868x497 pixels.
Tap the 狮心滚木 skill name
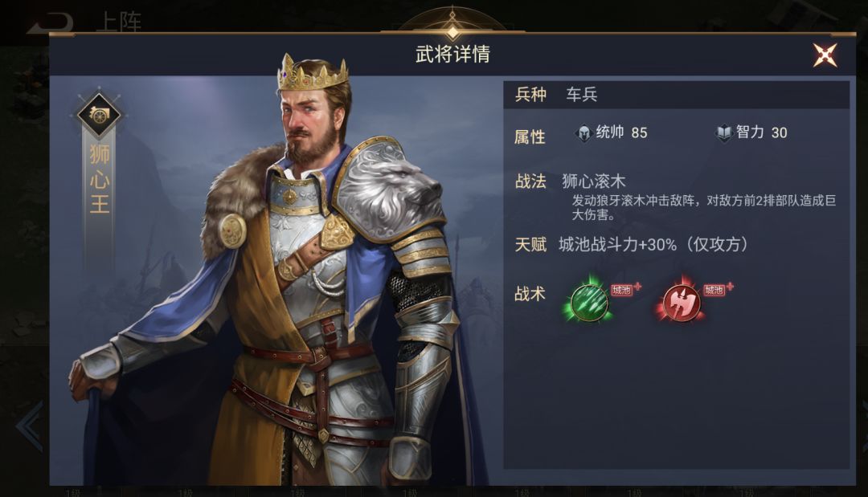pos(593,181)
